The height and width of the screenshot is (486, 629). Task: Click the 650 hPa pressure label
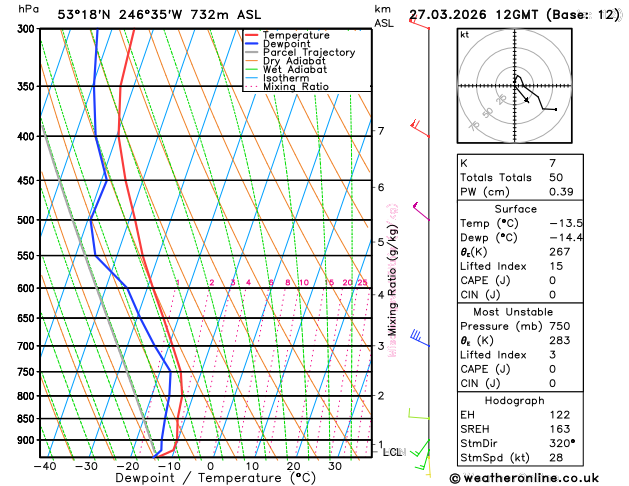[28, 318]
